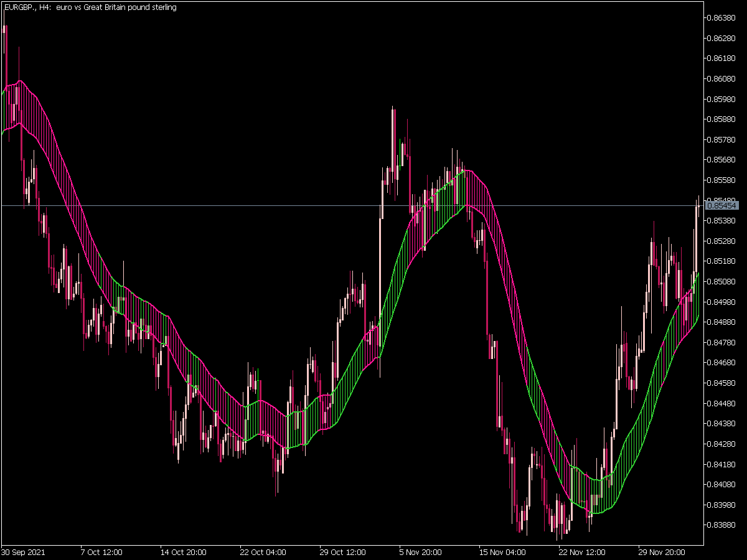Click the 22 Nov 12:00 time label

[x=581, y=552]
